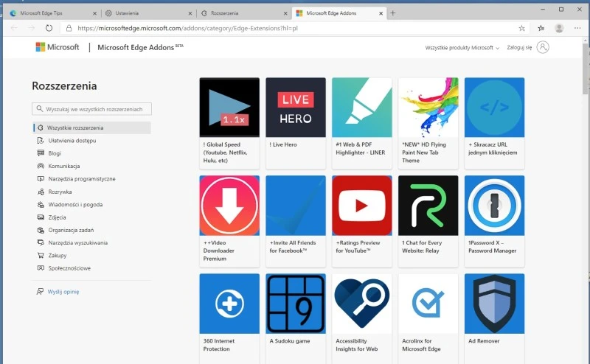Click the browser Forward arrow
Image resolution: width=590 pixels, height=364 pixels.
(x=31, y=28)
